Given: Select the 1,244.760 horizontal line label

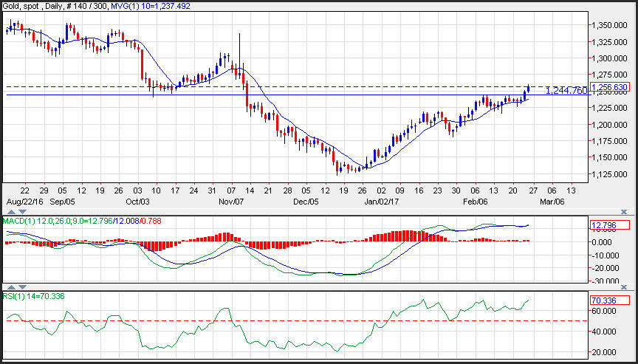Looking at the screenshot, I should 566,91.
